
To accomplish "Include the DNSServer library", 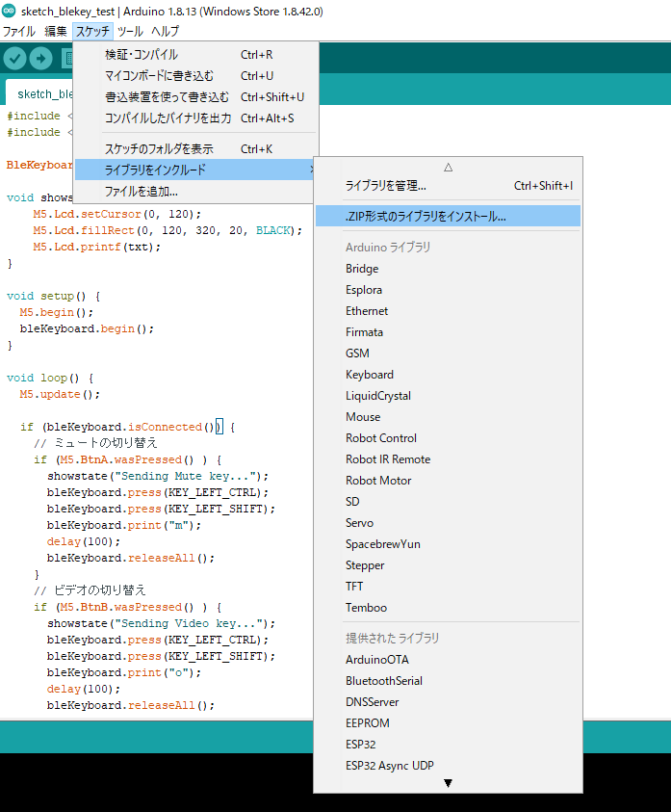I will pyautogui.click(x=448, y=702).
